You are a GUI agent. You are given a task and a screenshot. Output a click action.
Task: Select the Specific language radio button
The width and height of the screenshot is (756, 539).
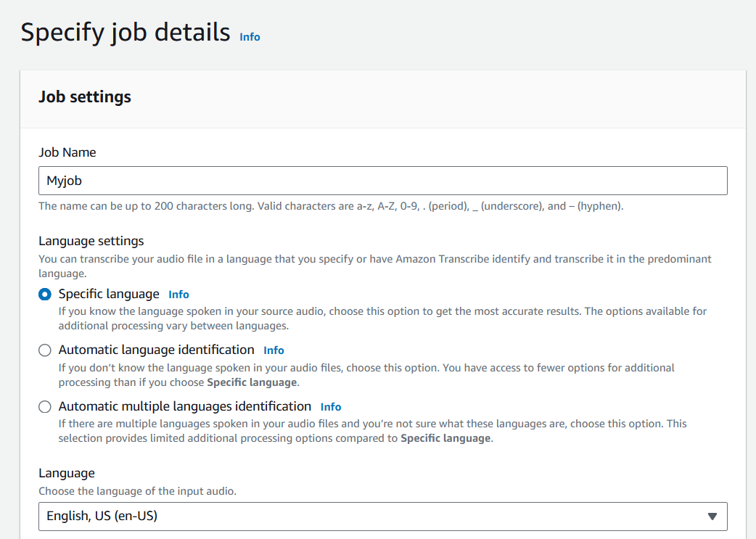[45, 294]
